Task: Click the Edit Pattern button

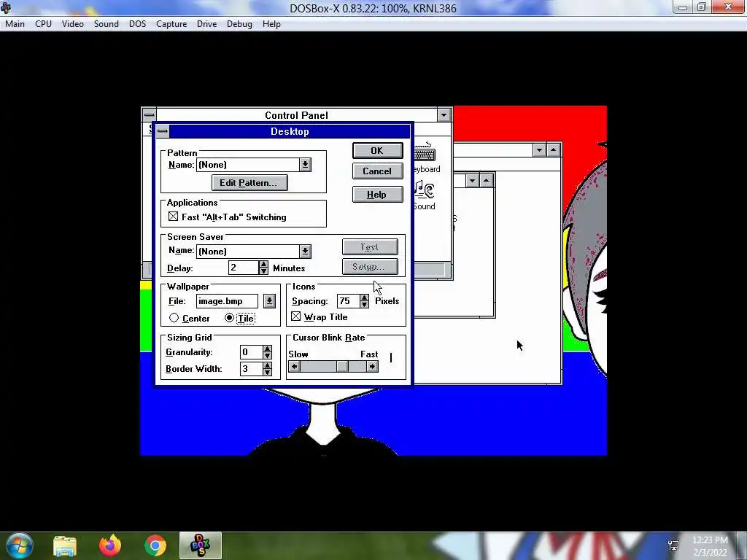Action: coord(249,183)
